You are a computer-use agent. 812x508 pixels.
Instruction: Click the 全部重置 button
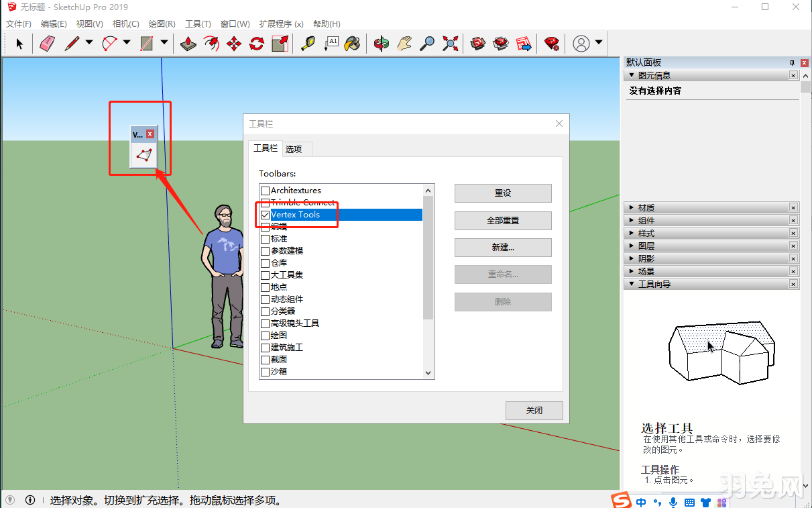coord(503,220)
